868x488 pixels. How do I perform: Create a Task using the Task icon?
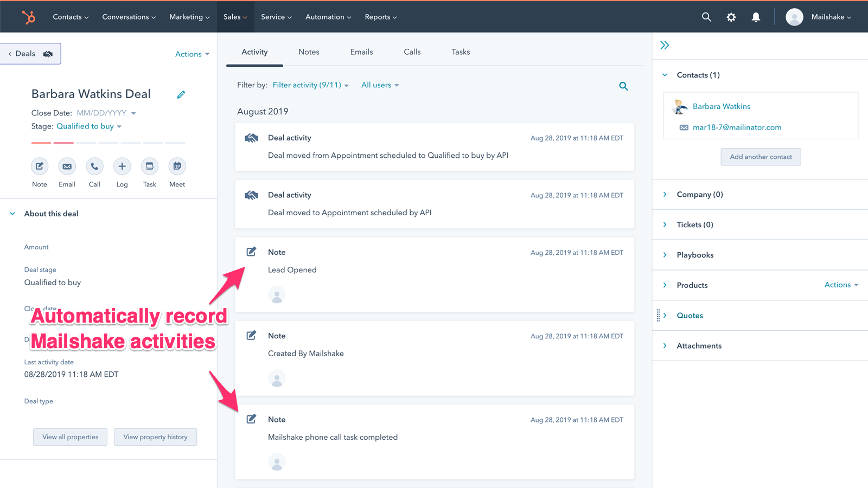149,166
